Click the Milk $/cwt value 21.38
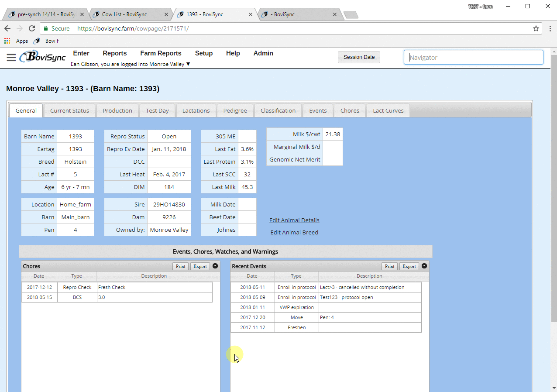Viewport: 557px width, 392px height. 333,134
